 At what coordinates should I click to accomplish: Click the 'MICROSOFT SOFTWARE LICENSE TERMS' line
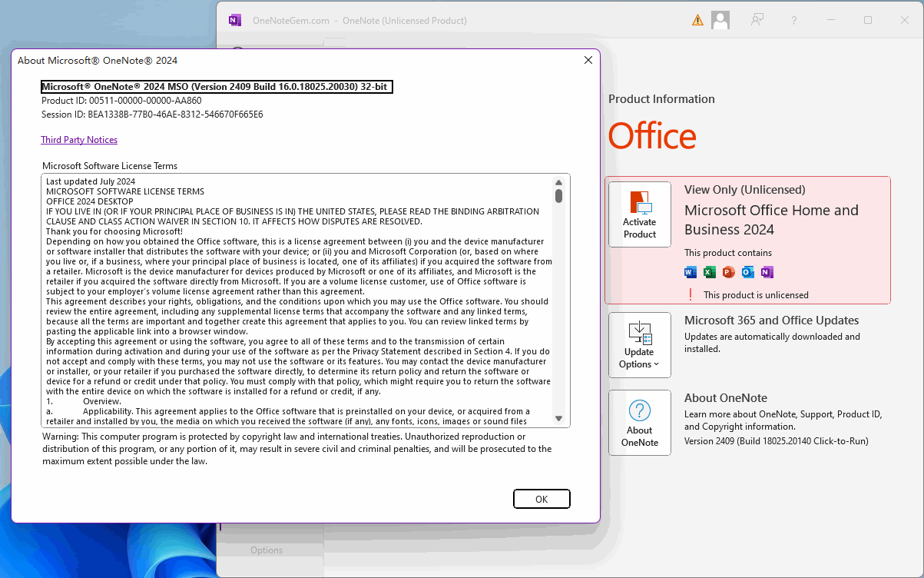point(125,192)
